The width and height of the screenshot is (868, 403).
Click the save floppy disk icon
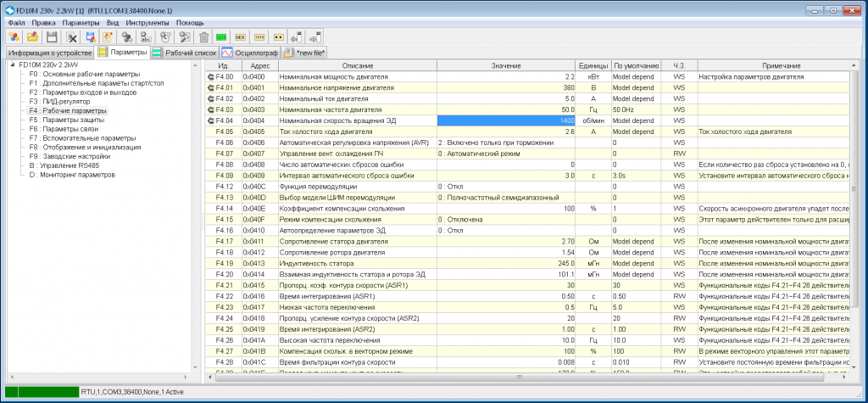tap(52, 37)
